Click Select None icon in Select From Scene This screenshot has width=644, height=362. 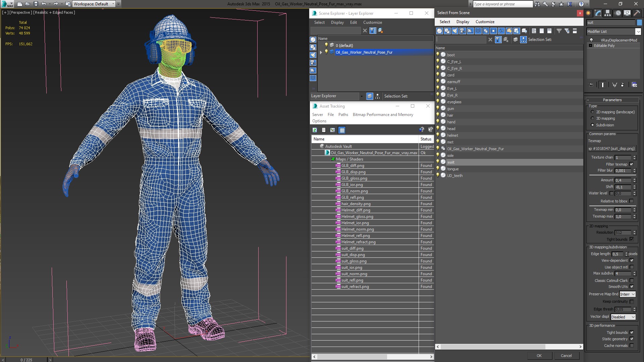(542, 31)
